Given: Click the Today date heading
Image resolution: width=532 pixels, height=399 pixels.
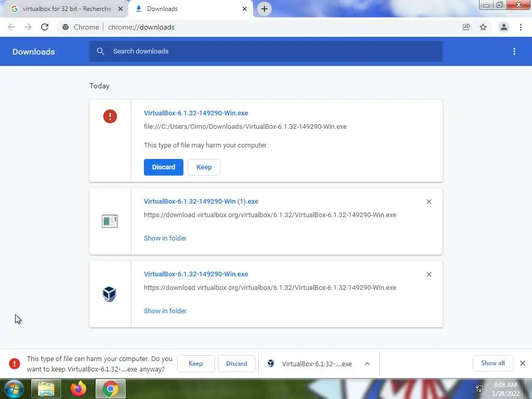Looking at the screenshot, I should click(99, 86).
